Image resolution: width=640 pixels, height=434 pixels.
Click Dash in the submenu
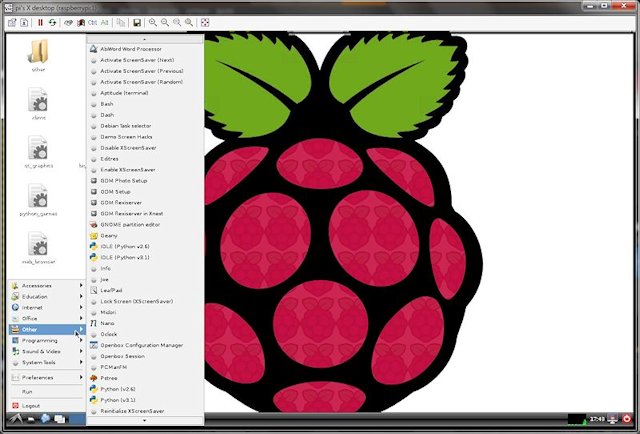(145, 115)
